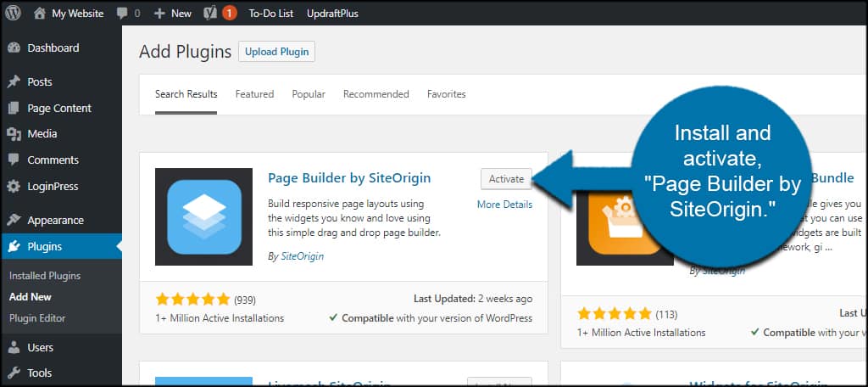Viewport: 868px width, 387px height.
Task: Go to My Website site link
Action: (x=77, y=14)
